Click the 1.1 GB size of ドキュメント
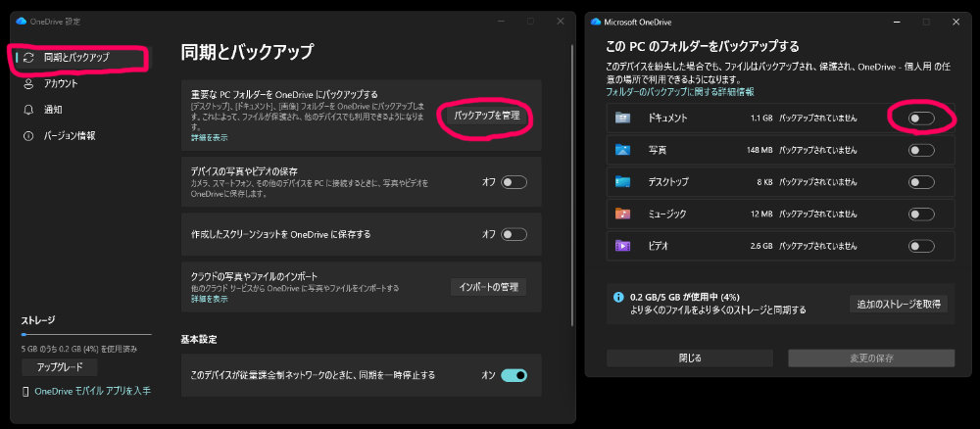980x429 pixels. (761, 118)
